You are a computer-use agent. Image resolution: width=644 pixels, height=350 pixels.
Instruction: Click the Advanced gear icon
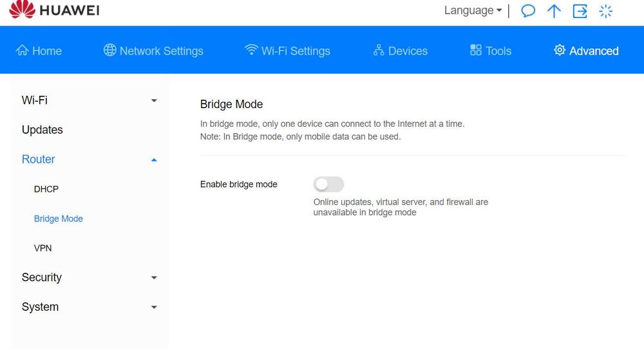pyautogui.click(x=560, y=50)
